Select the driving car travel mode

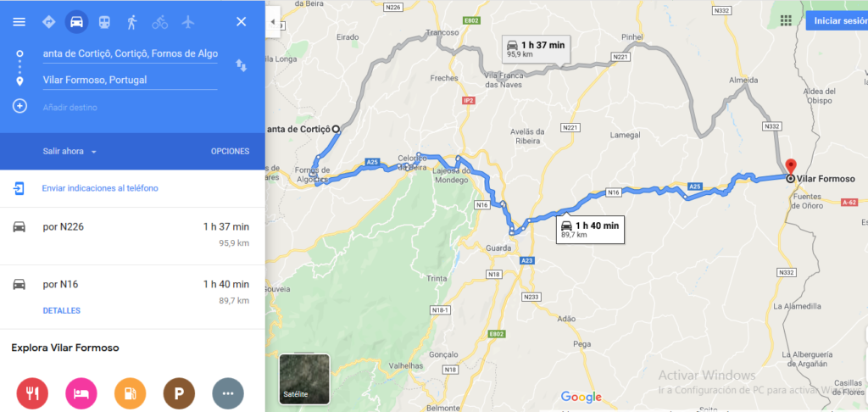[77, 22]
